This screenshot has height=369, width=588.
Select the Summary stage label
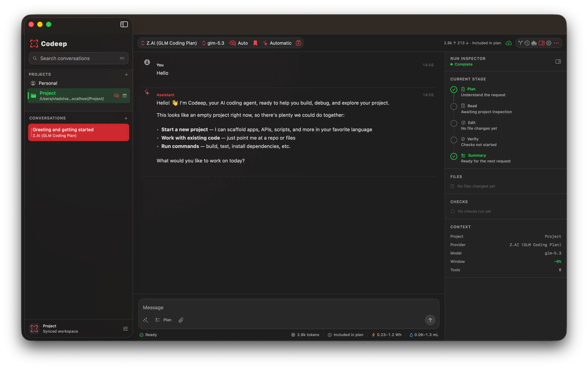point(477,155)
